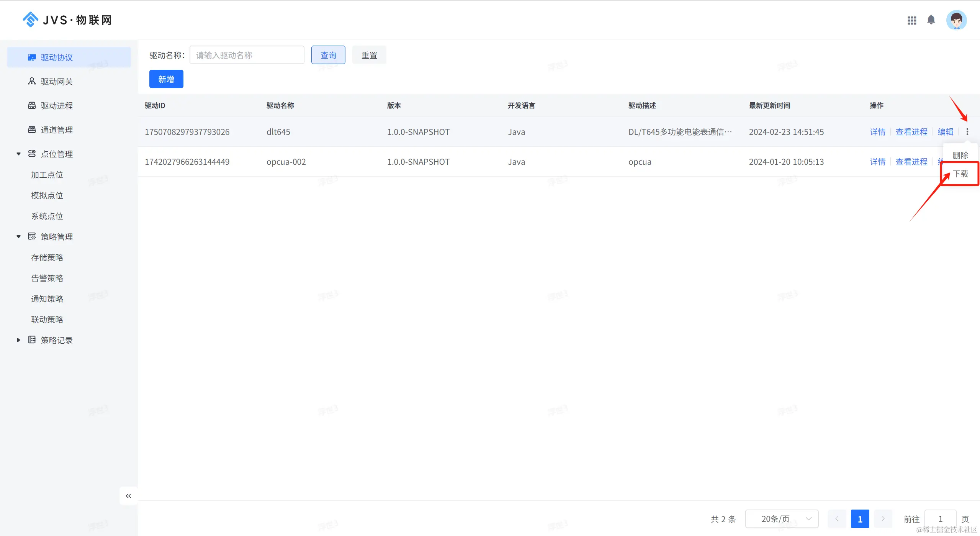Open 告警策略 in the sidebar

(47, 278)
